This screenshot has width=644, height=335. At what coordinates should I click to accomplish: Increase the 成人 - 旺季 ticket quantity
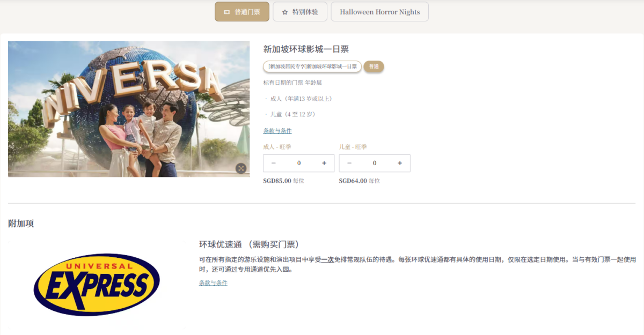coord(324,163)
